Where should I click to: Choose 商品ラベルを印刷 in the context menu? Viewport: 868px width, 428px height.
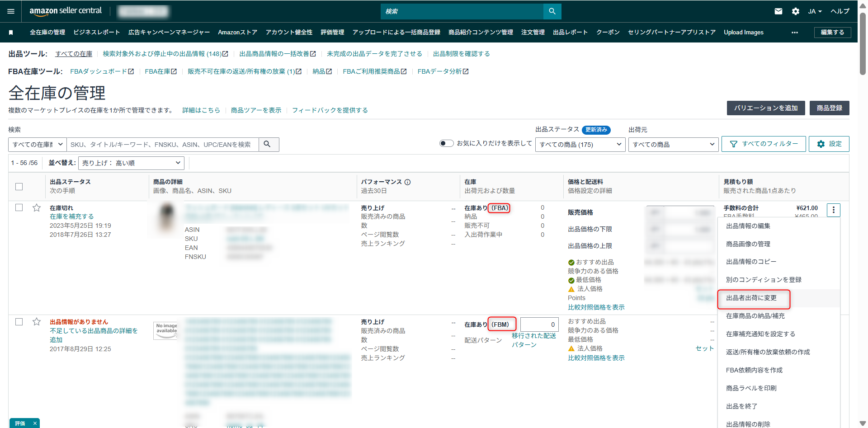tap(751, 388)
